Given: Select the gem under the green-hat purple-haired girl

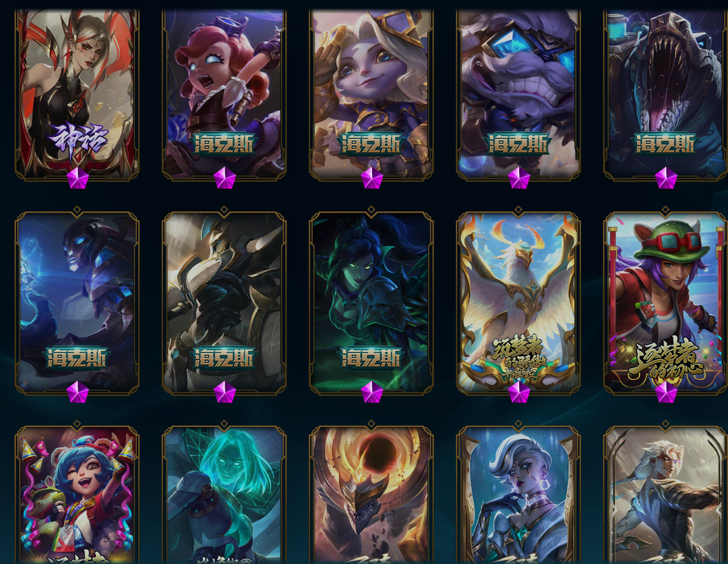Looking at the screenshot, I should click(666, 393).
